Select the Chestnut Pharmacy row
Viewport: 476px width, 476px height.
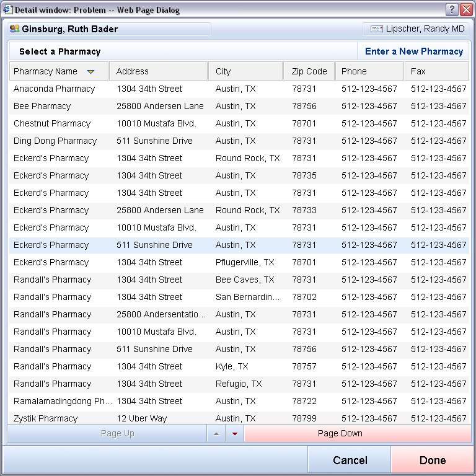[239, 123]
